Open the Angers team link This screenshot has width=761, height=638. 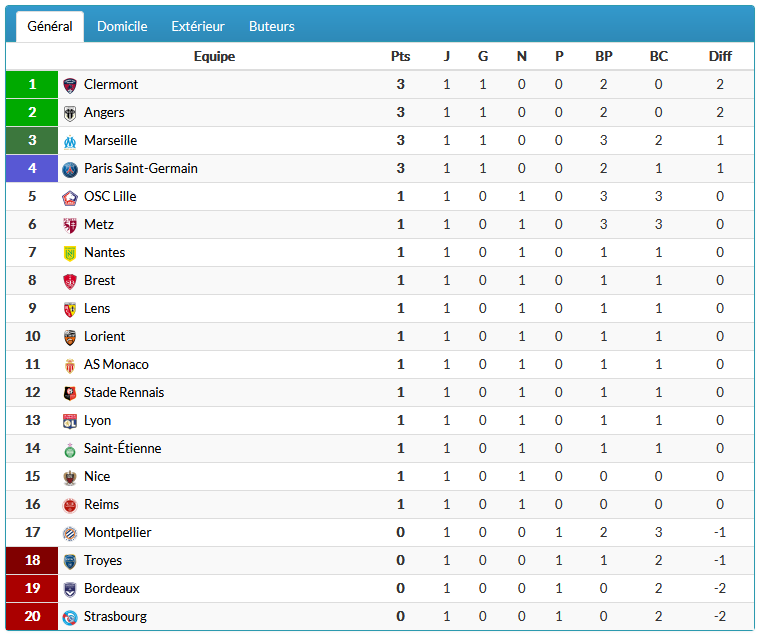104,113
